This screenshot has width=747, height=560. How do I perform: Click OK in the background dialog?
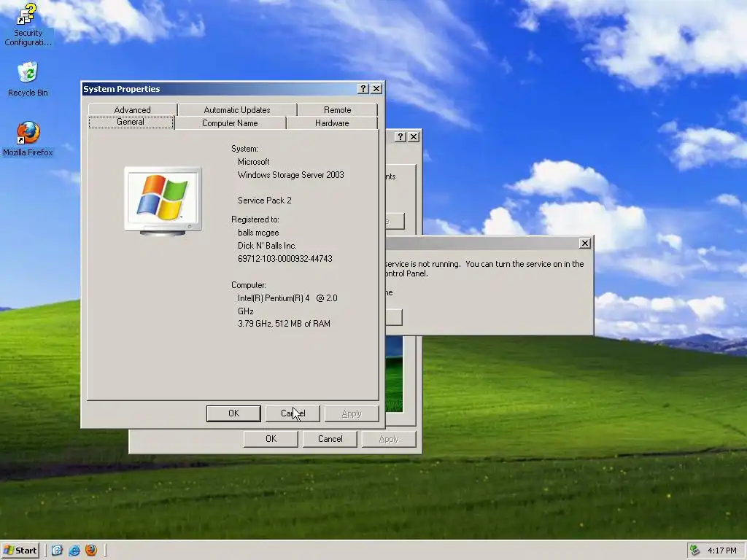[x=271, y=439]
